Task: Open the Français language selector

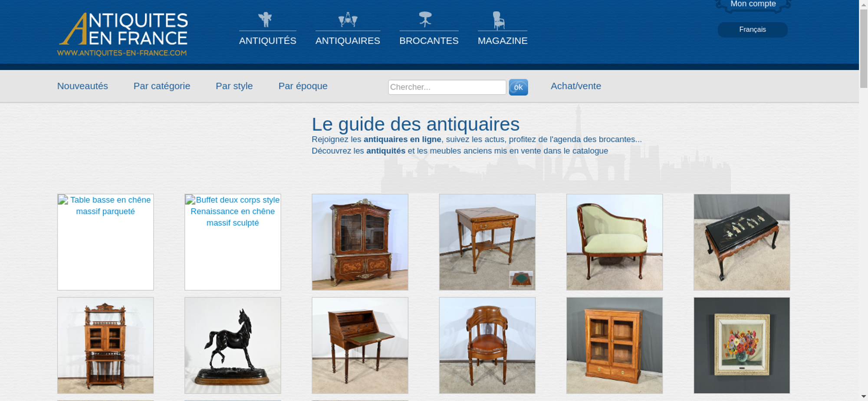Action: click(x=753, y=30)
